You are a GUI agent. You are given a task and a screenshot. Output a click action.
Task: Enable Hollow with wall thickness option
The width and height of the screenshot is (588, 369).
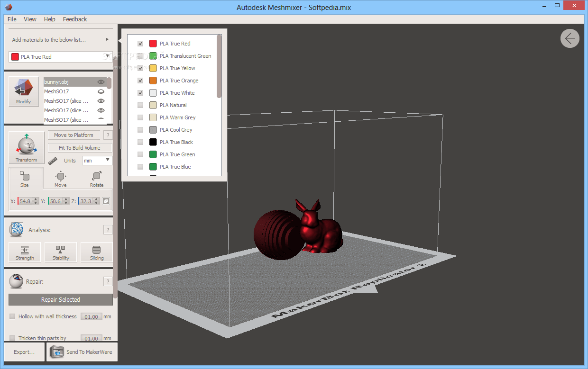(x=13, y=316)
